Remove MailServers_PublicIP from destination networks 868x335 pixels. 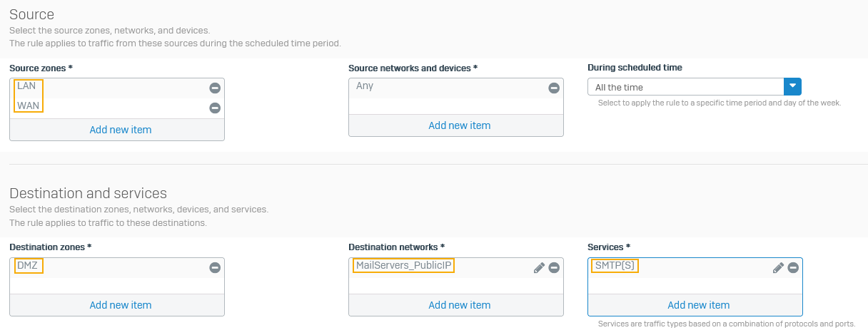click(554, 267)
